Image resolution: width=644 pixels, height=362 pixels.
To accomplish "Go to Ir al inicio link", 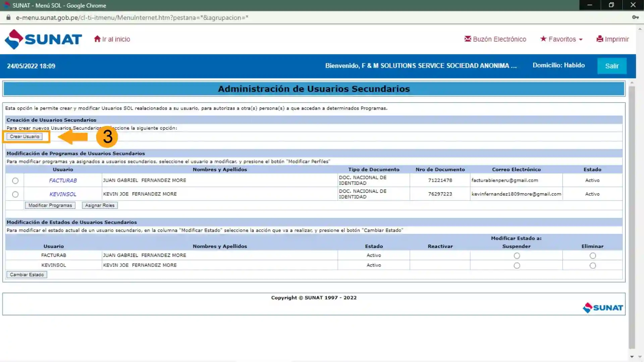I will pos(116,39).
